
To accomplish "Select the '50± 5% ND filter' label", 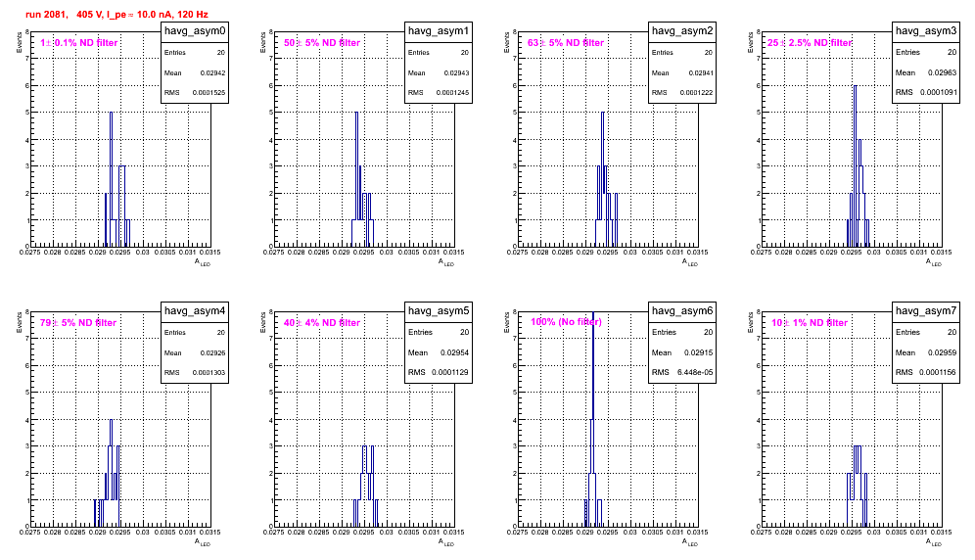I will point(322,43).
